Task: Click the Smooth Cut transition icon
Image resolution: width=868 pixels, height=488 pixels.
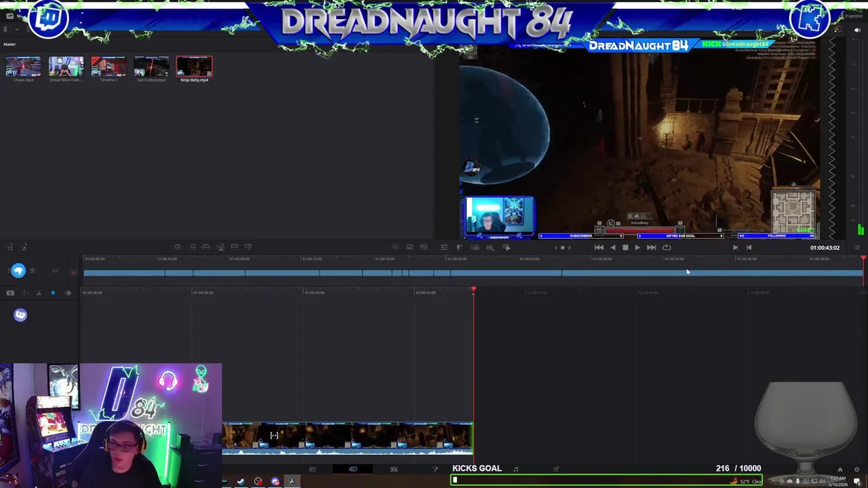Action: click(424, 247)
